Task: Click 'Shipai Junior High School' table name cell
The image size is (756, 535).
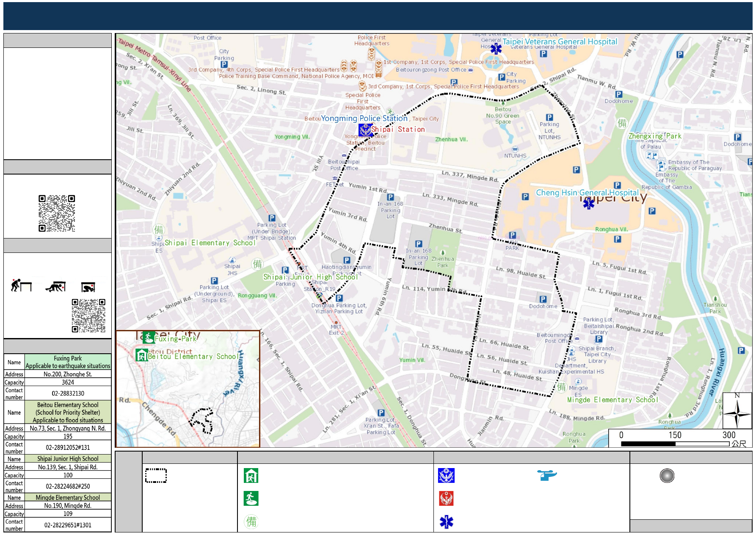Action: [x=68, y=459]
